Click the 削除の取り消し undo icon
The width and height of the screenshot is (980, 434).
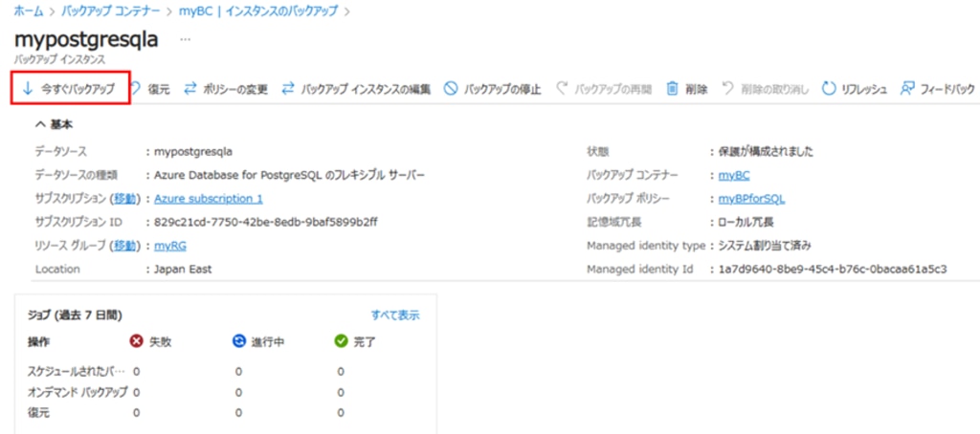coord(728,89)
